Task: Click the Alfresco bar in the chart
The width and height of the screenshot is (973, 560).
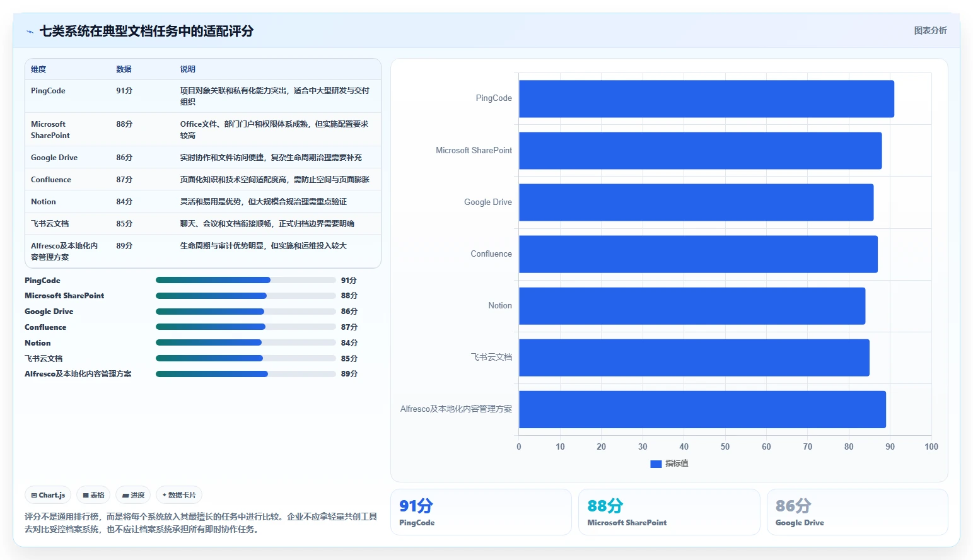Action: (x=702, y=409)
